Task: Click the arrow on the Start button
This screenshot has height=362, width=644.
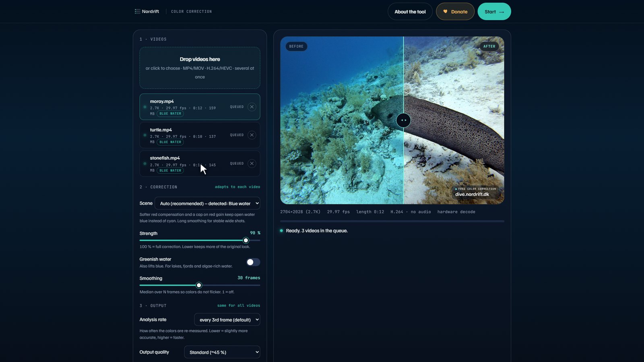Action: click(502, 12)
